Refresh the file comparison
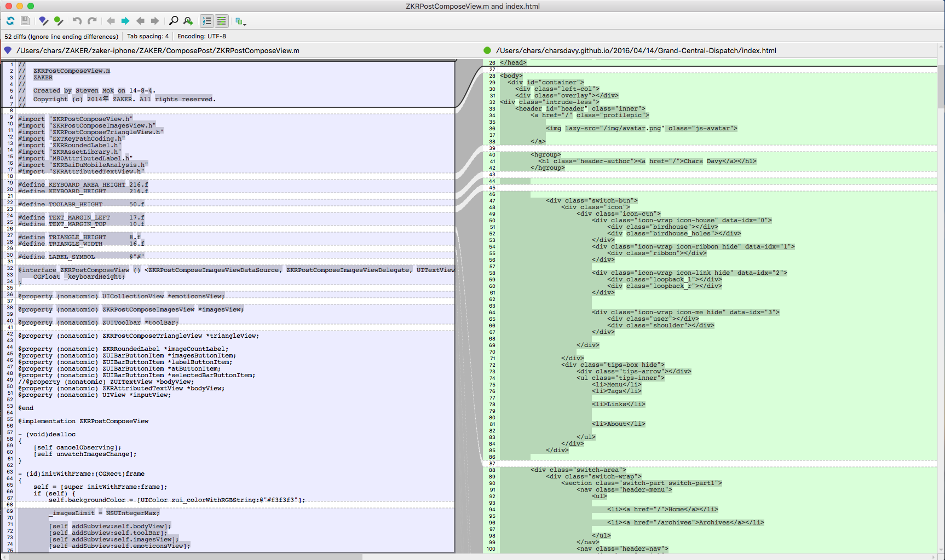The image size is (945, 560). click(10, 21)
